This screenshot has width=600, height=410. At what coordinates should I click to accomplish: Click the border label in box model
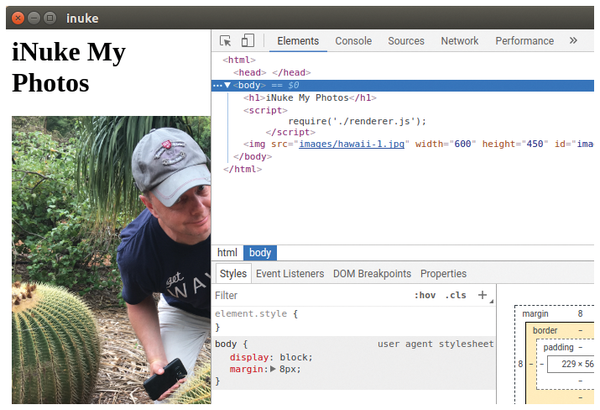click(x=545, y=330)
